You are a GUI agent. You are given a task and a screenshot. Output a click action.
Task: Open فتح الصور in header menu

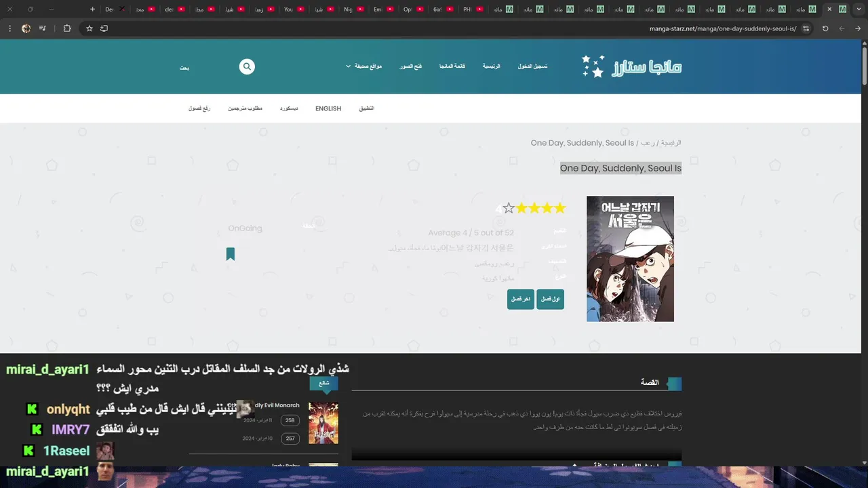410,66
